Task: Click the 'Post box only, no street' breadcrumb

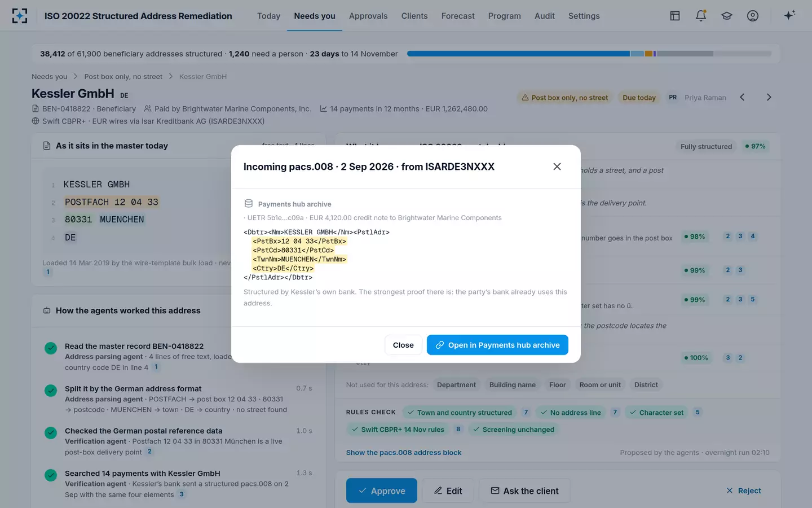Action: [123, 76]
